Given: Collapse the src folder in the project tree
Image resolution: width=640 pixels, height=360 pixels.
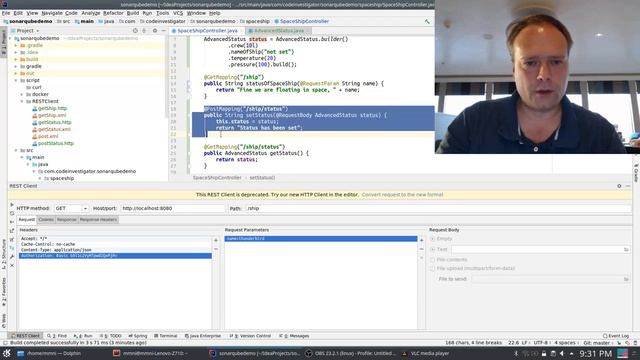Looking at the screenshot, I should (x=16, y=150).
